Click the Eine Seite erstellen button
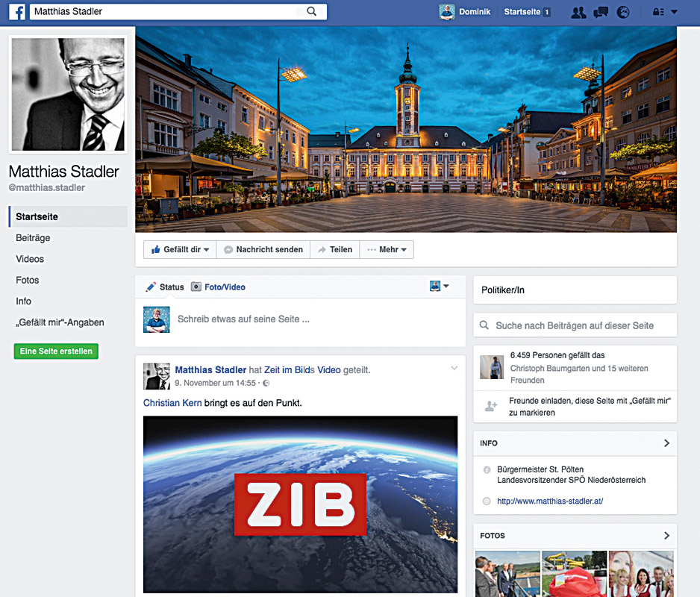 tap(56, 351)
